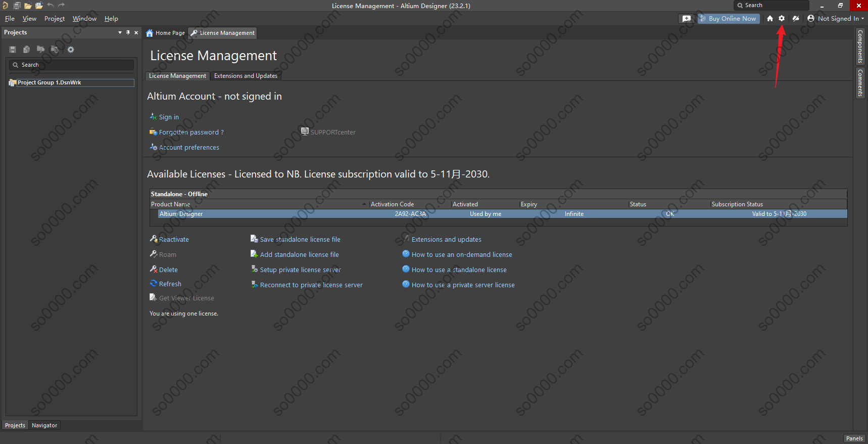Click Add standalone license file link
The image size is (868, 444).
pos(300,254)
